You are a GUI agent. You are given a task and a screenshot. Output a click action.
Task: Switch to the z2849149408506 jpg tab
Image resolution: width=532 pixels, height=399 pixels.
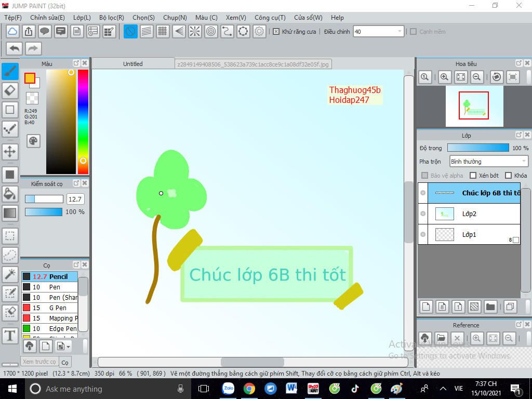tap(253, 64)
